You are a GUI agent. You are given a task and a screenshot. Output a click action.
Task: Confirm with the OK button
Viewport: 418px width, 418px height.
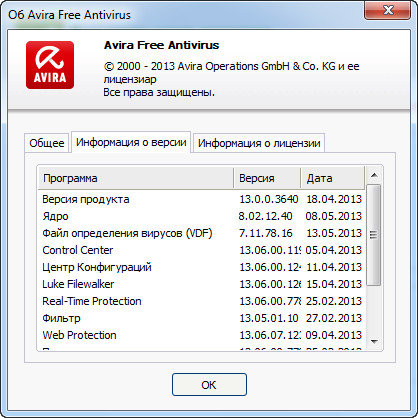209,385
